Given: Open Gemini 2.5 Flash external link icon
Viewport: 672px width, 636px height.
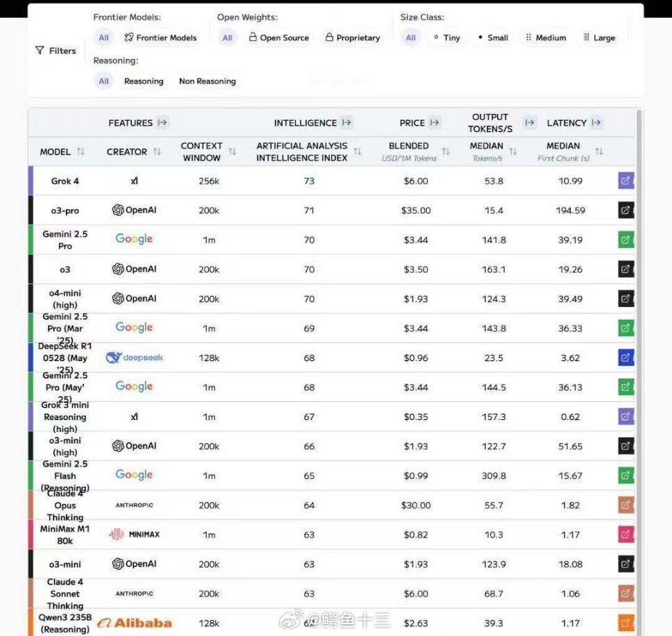Looking at the screenshot, I should point(625,476).
